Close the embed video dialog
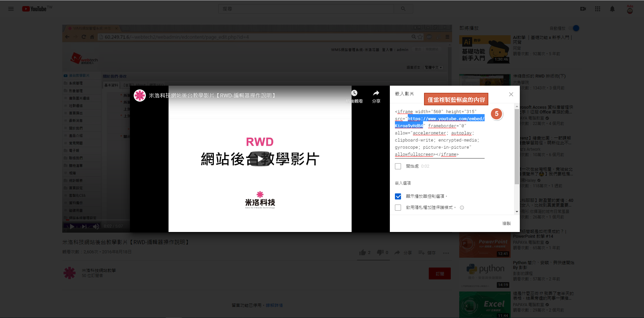This screenshot has height=318, width=644. [511, 94]
